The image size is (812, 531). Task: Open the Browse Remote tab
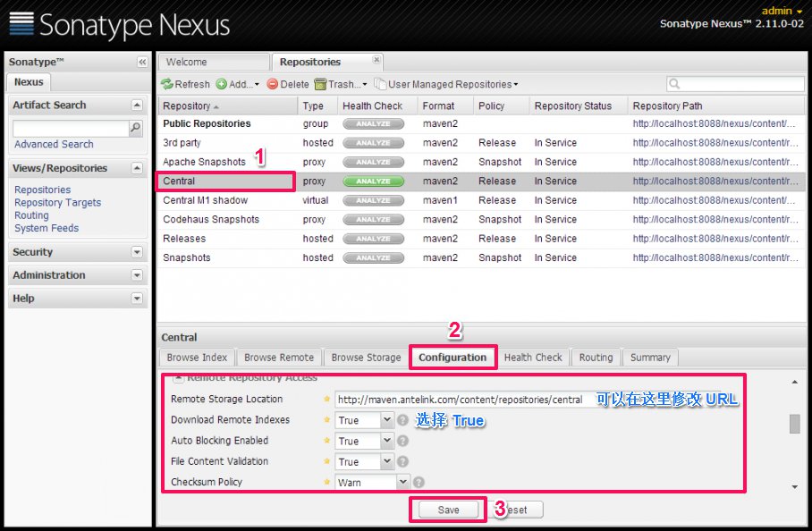pos(279,358)
